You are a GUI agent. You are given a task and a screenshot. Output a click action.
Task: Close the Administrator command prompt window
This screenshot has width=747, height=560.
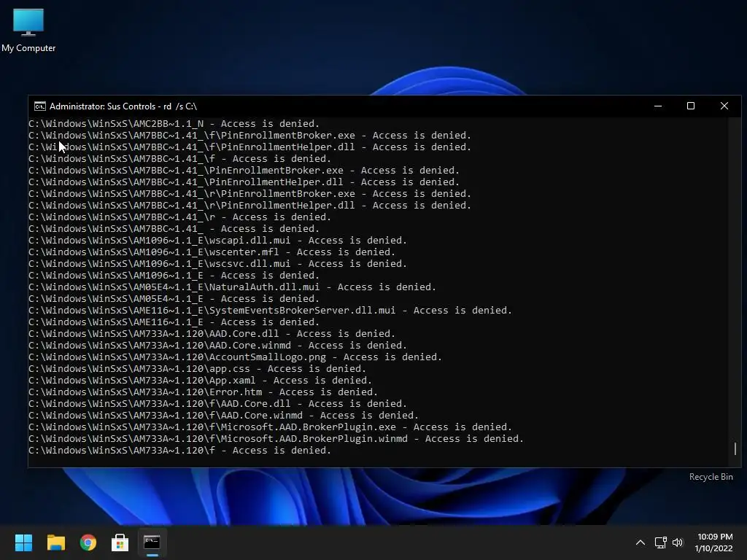coord(724,106)
